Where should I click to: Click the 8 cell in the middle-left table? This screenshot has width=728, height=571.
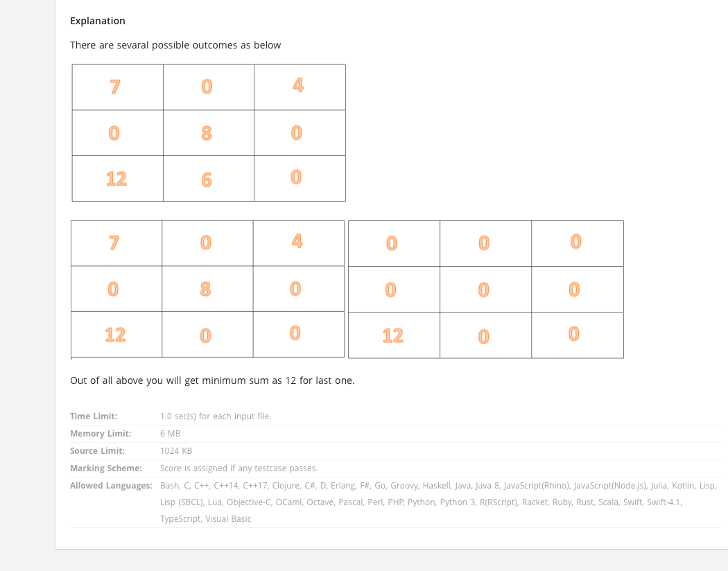pos(207,288)
